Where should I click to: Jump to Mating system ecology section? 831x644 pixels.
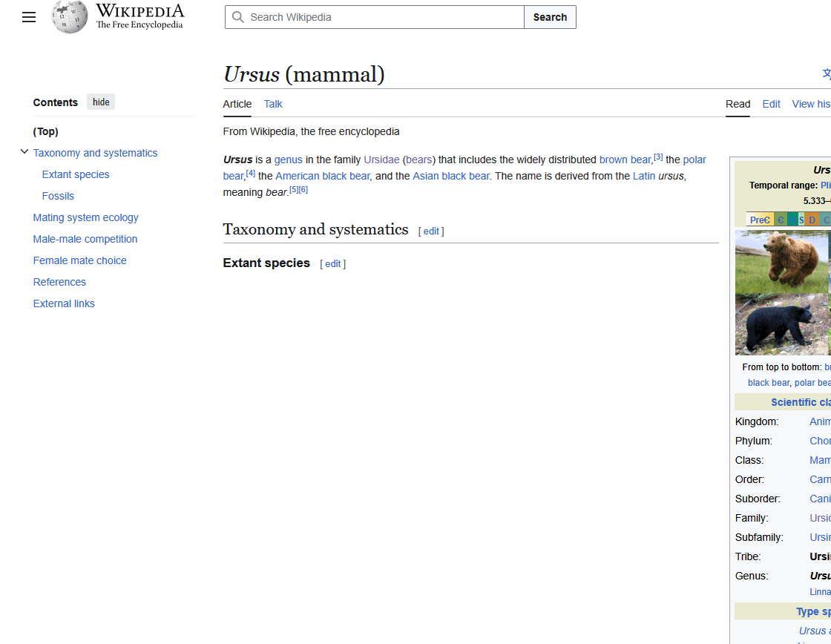[x=86, y=217]
